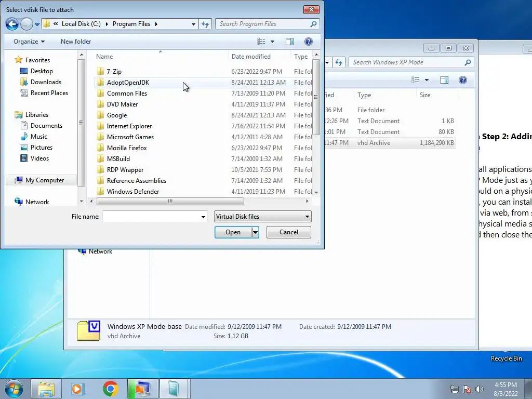The image size is (532, 399).
Task: Select the AdoptOpenJDK folder
Action: [x=204, y=83]
